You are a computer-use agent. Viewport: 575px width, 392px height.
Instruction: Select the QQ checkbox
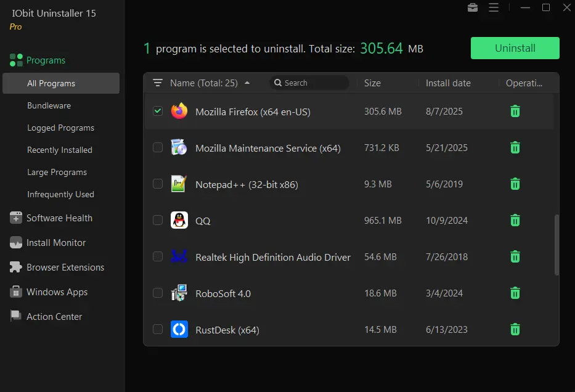pos(158,220)
